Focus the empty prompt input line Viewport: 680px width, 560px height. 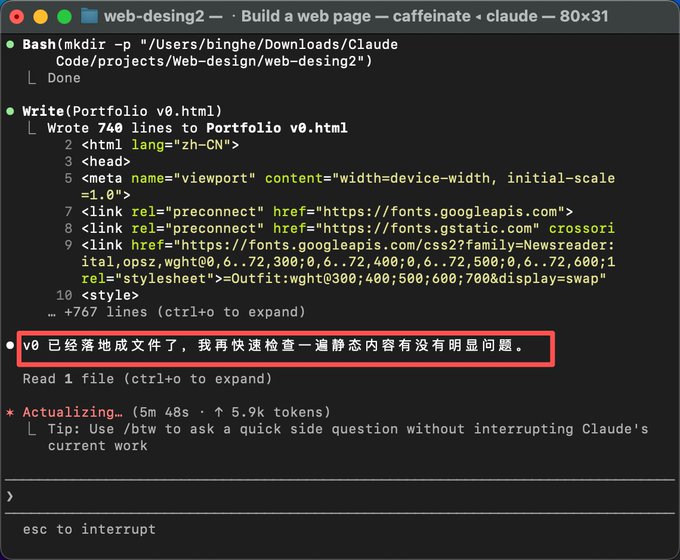click(340, 496)
